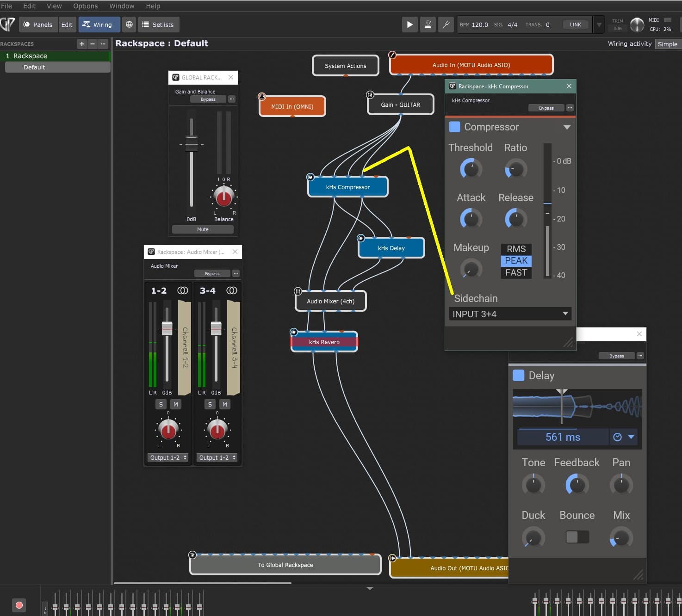Toggle the Compressor enable square

click(455, 127)
